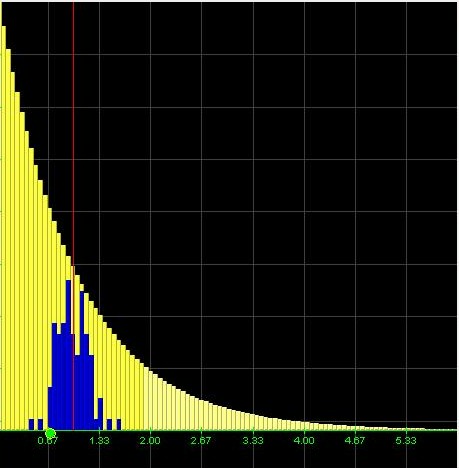Select the tallest blue histogram bar
Screen dimensions: 459x468
68,355
